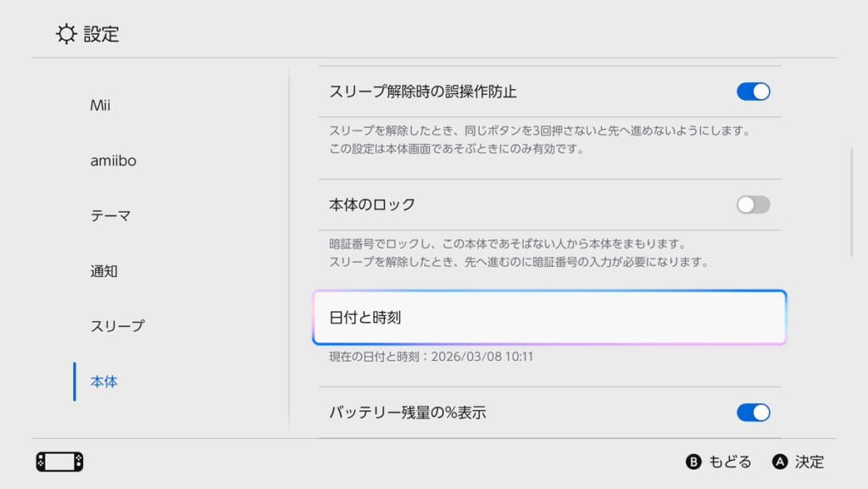868x489 pixels.
Task: Click the current date and time text
Action: [431, 357]
